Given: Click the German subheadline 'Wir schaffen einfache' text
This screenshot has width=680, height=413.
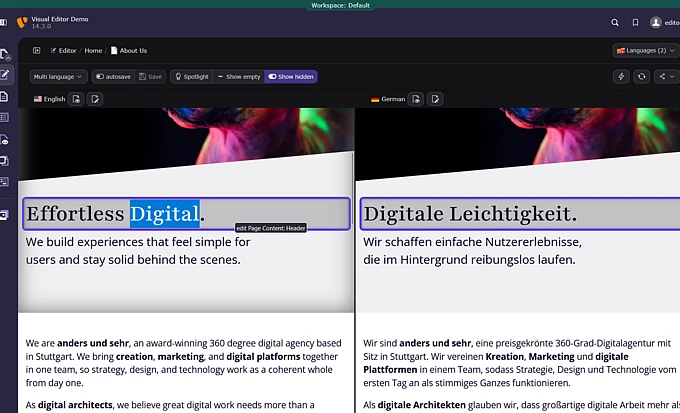Looking at the screenshot, I should (473, 251).
